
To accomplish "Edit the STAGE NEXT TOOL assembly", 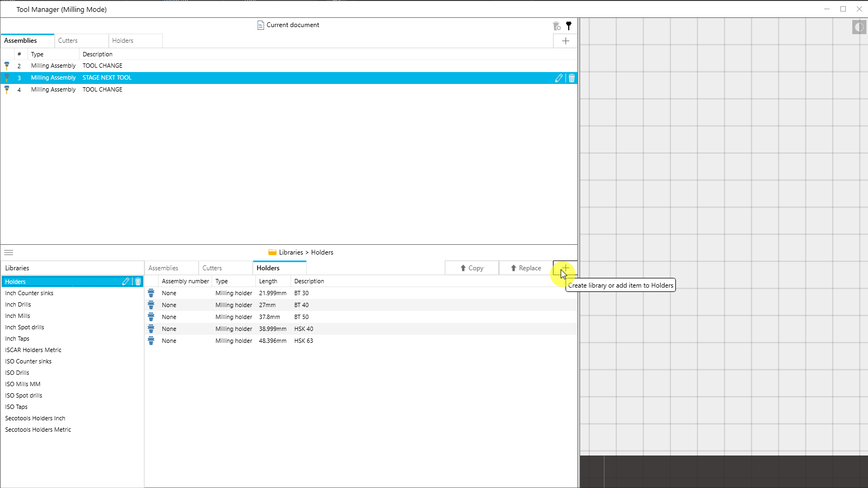I will pyautogui.click(x=558, y=78).
